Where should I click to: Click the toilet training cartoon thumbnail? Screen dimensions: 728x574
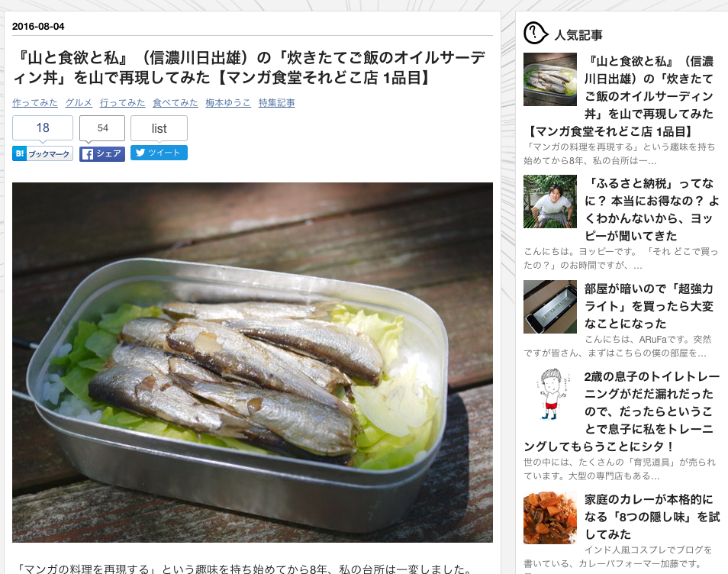[x=550, y=395]
